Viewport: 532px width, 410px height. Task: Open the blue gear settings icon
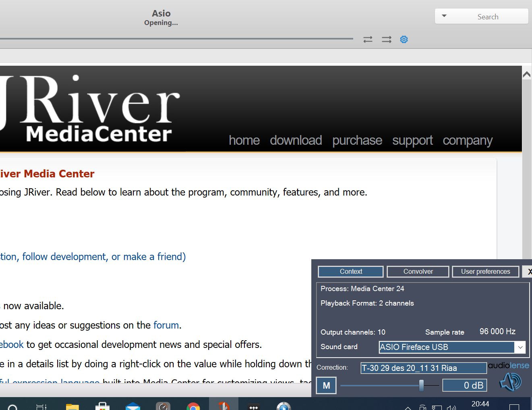pos(404,40)
